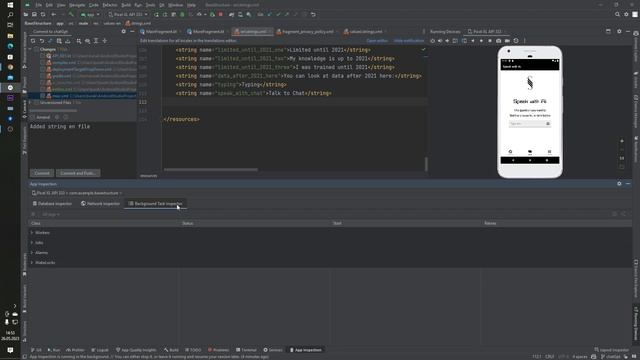This screenshot has width=640, height=360.
Task: Tap home icon in phone app bottom navigation
Action: click(x=510, y=152)
